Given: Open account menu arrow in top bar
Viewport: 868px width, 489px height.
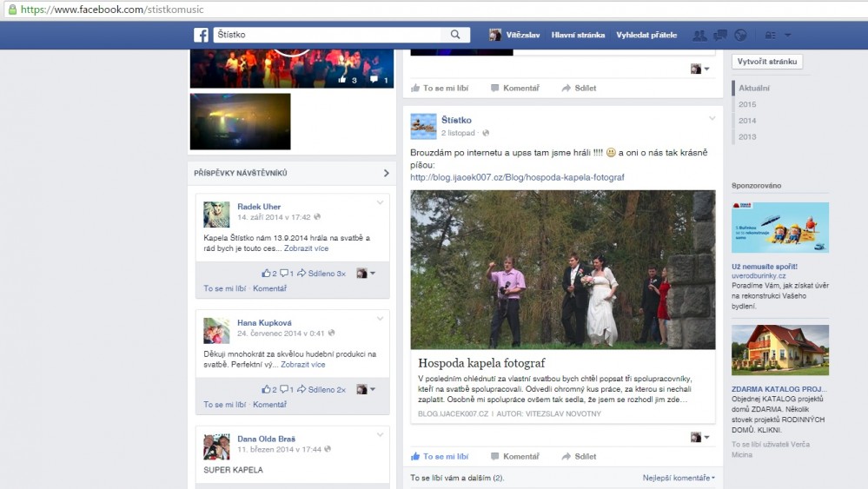Looking at the screenshot, I should [788, 36].
